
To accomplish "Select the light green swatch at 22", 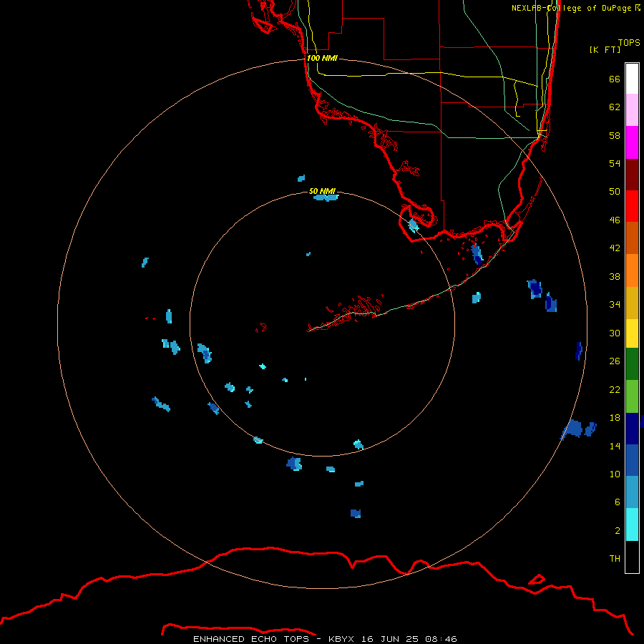I will point(632,396).
